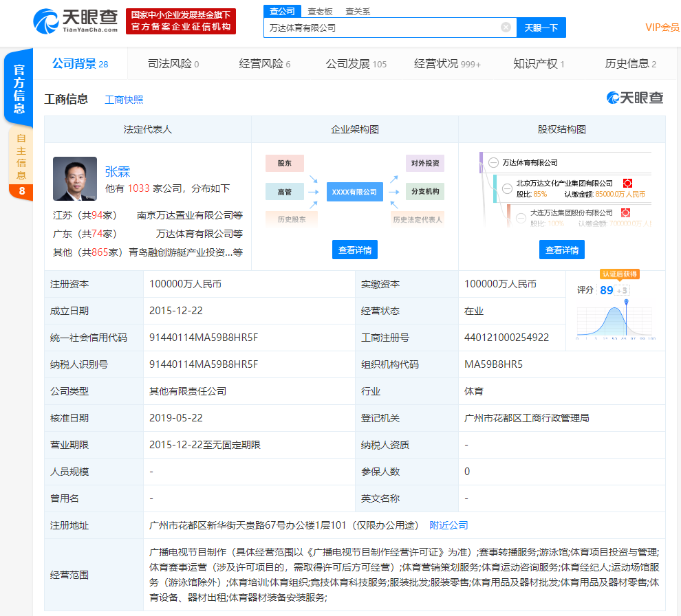681x616 pixels.
Task: Click the score distribution chart marker
Action: click(626, 302)
